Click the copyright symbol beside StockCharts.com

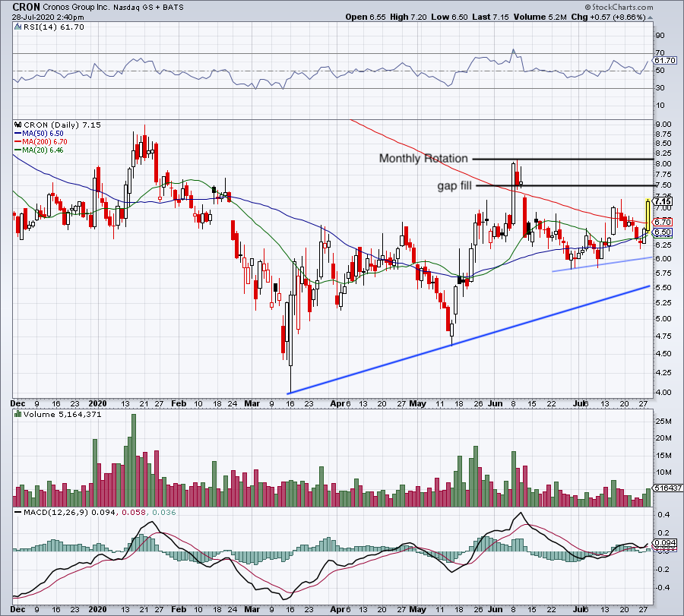[x=588, y=7]
